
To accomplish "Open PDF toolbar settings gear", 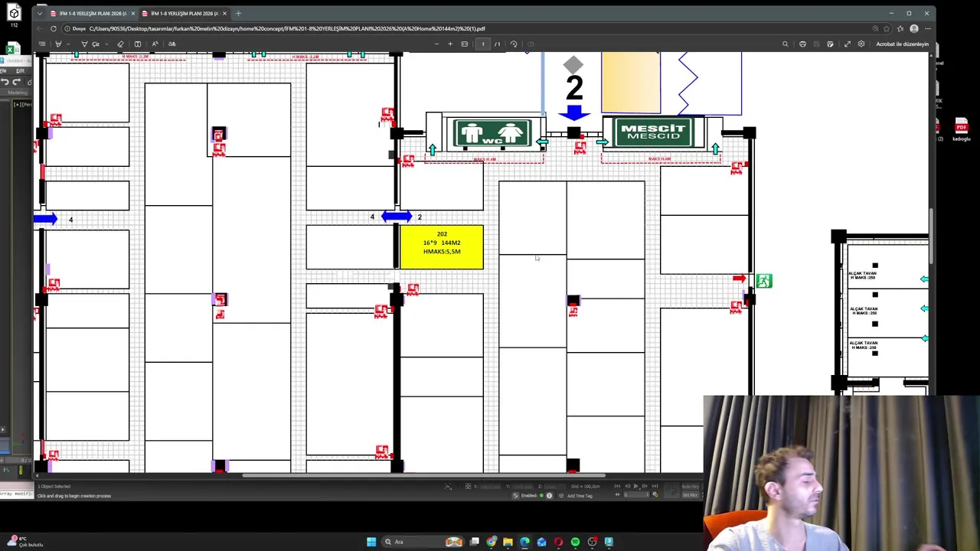I will (x=861, y=44).
